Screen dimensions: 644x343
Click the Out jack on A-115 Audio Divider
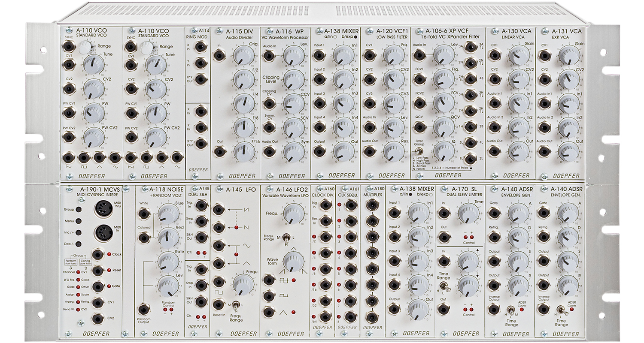[219, 150]
